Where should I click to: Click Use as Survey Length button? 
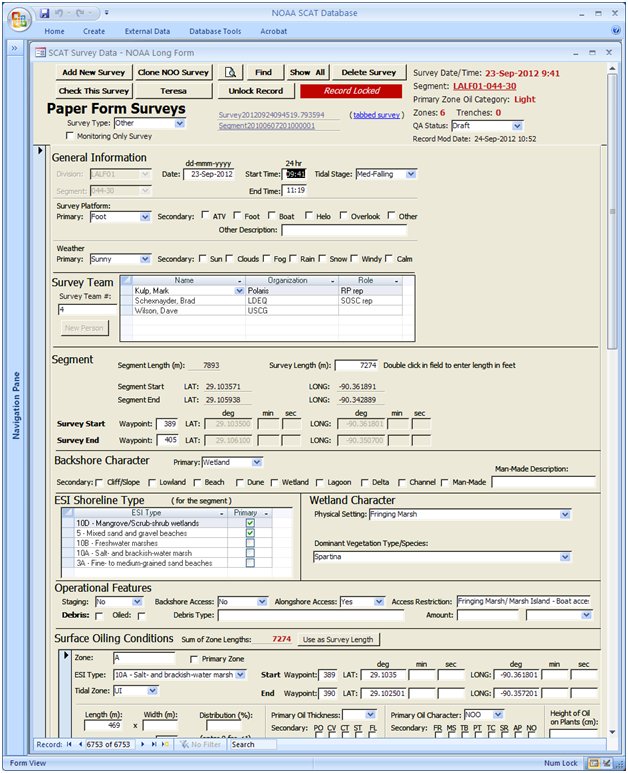(x=338, y=639)
